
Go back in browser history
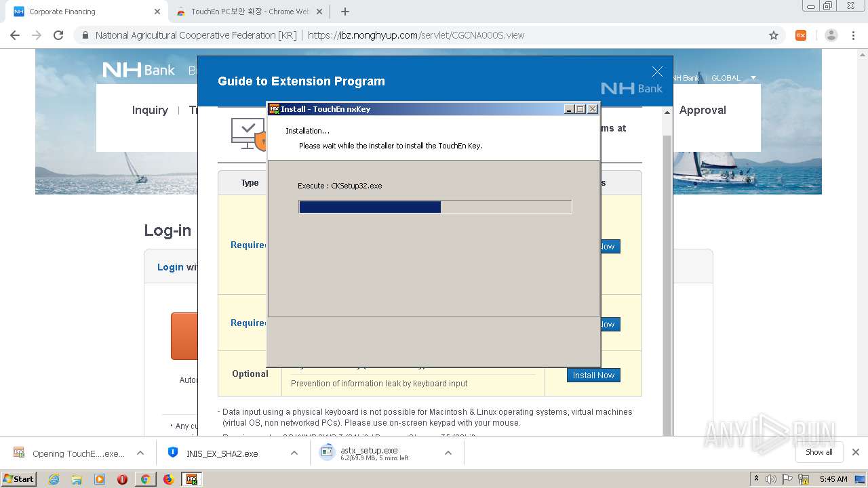point(15,35)
